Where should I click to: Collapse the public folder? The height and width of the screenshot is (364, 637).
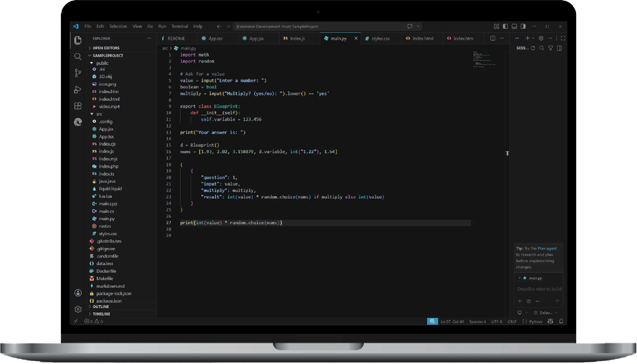(102, 63)
